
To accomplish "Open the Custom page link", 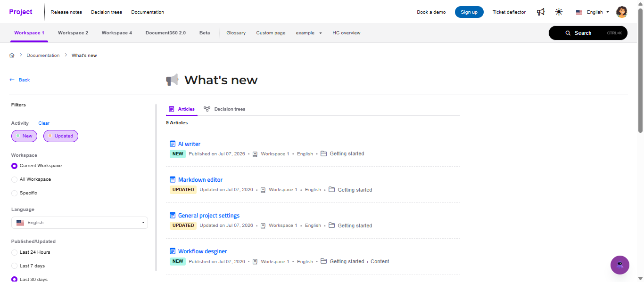I will click(x=271, y=33).
